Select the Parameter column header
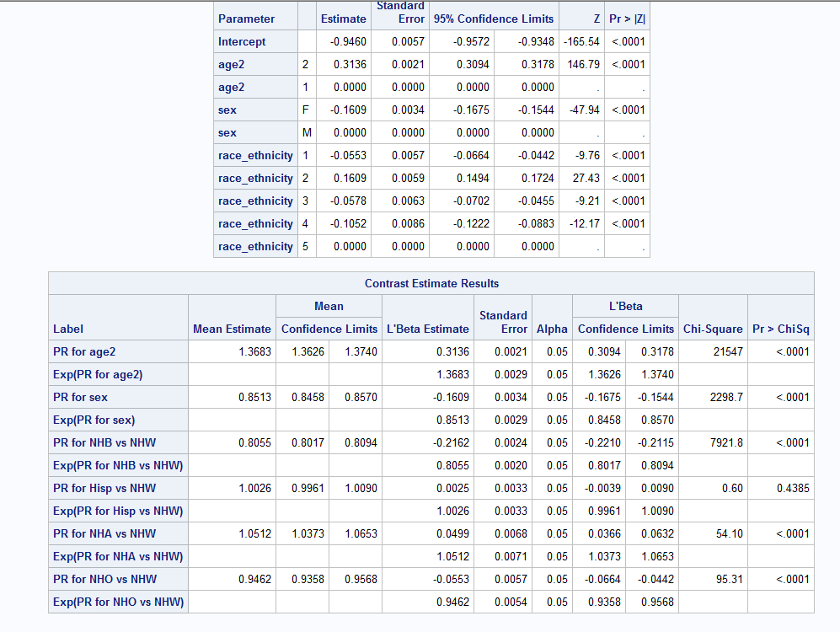 [246, 19]
